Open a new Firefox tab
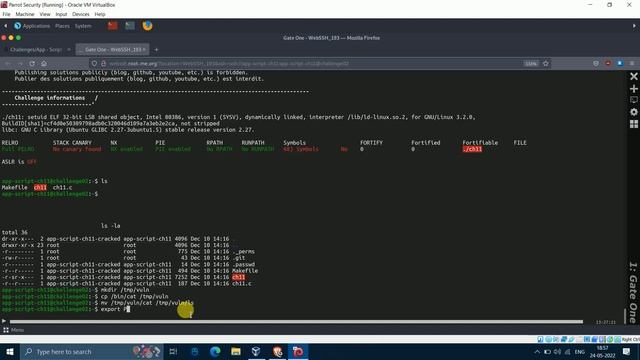 156,49
